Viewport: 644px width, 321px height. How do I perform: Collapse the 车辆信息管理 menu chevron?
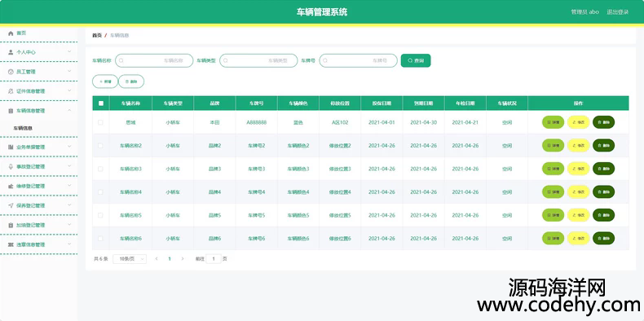(69, 111)
